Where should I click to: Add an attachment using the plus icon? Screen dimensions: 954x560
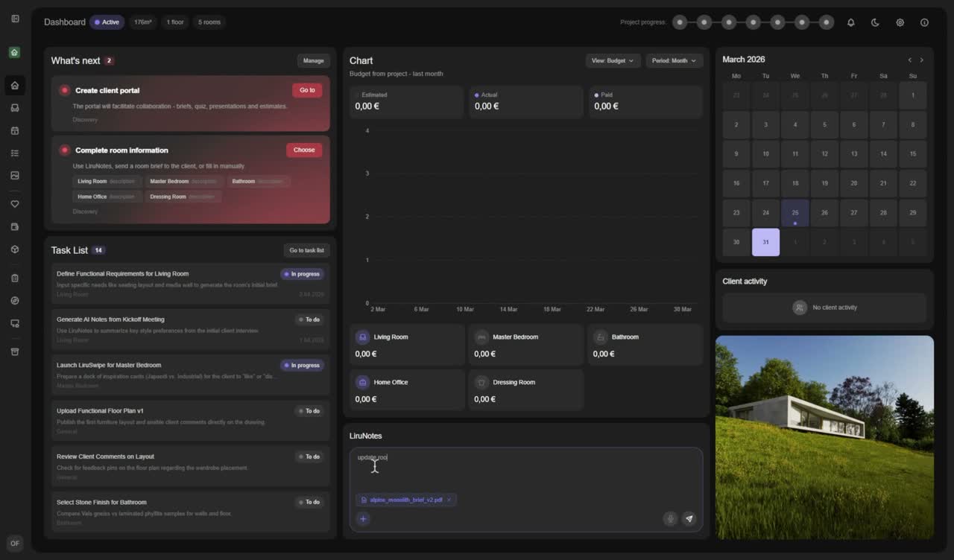363,519
